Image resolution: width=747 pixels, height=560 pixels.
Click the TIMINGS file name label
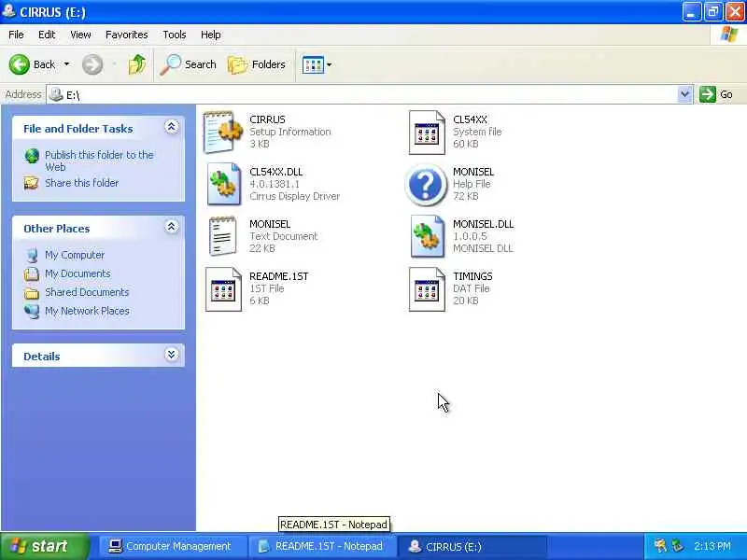[472, 276]
